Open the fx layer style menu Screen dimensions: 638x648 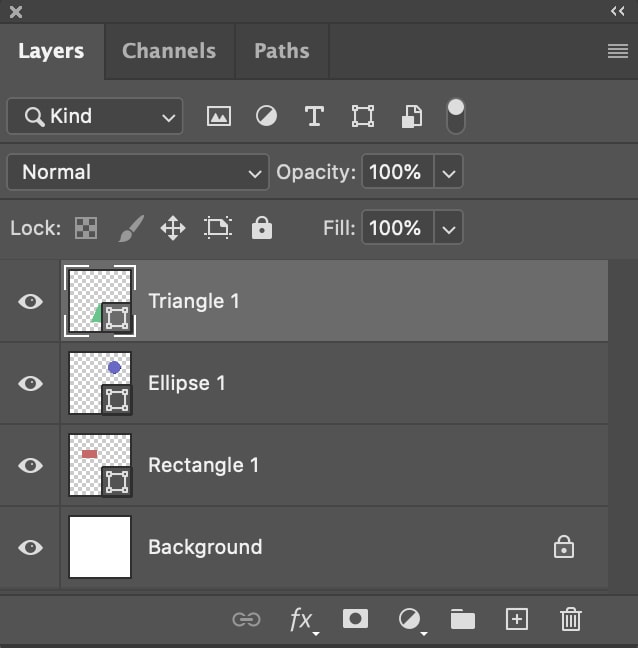tap(302, 619)
